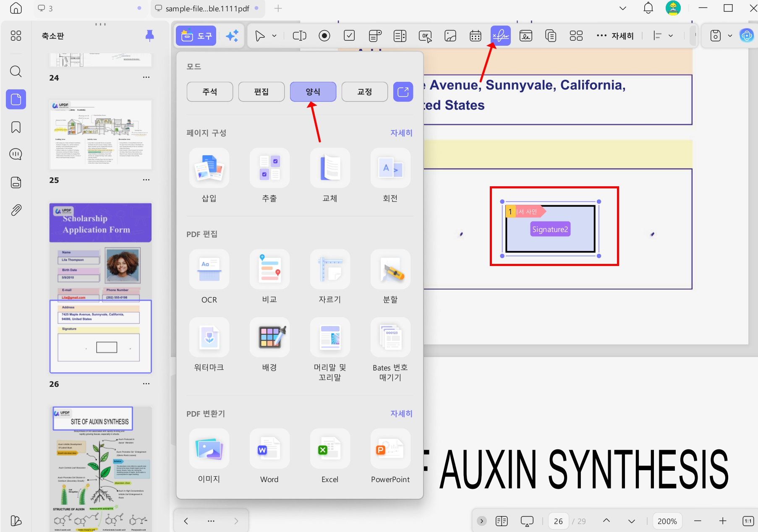
Task: Go to the next page arrow
Action: 631,521
